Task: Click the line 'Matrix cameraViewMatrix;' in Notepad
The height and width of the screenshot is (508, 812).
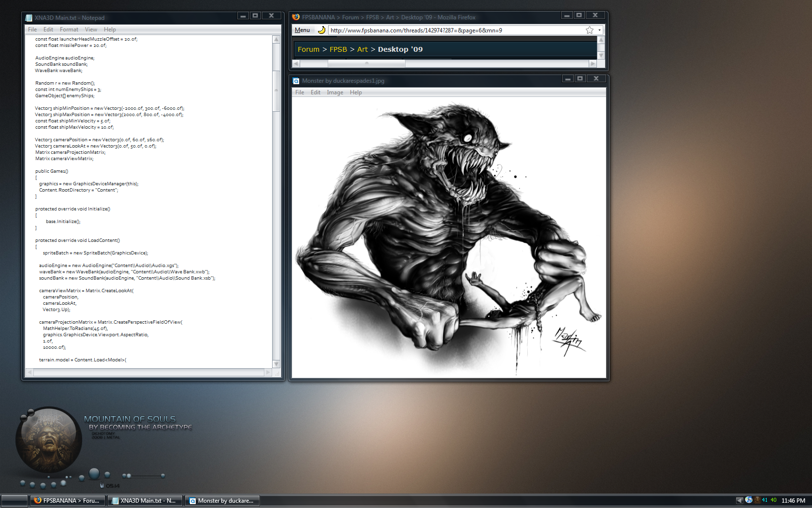Action: click(64, 159)
